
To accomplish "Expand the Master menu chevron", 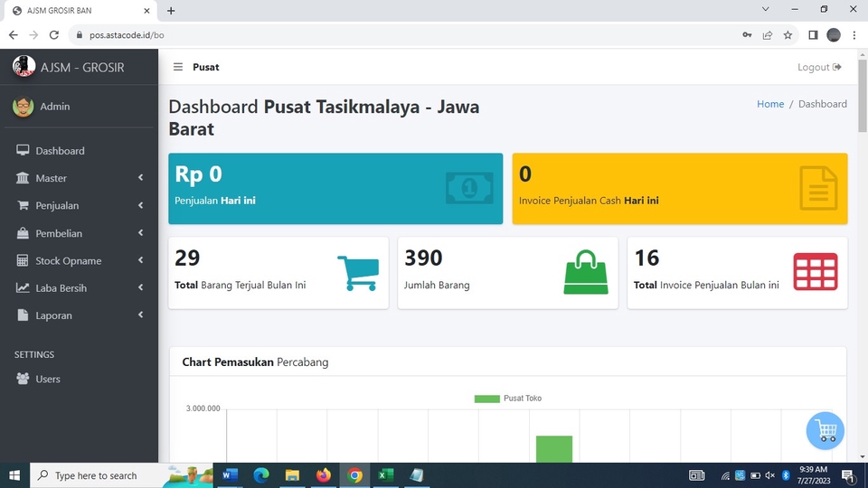I will 141,178.
